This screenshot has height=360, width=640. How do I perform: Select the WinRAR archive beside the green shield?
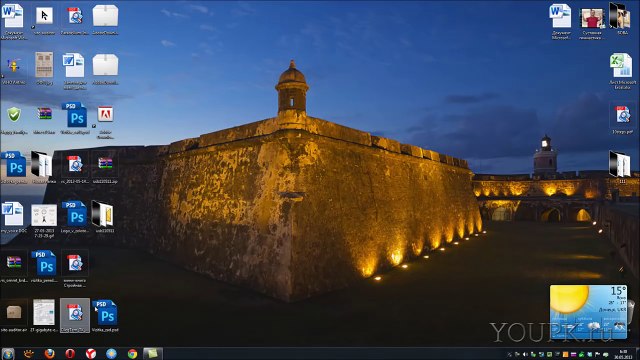coord(44,114)
